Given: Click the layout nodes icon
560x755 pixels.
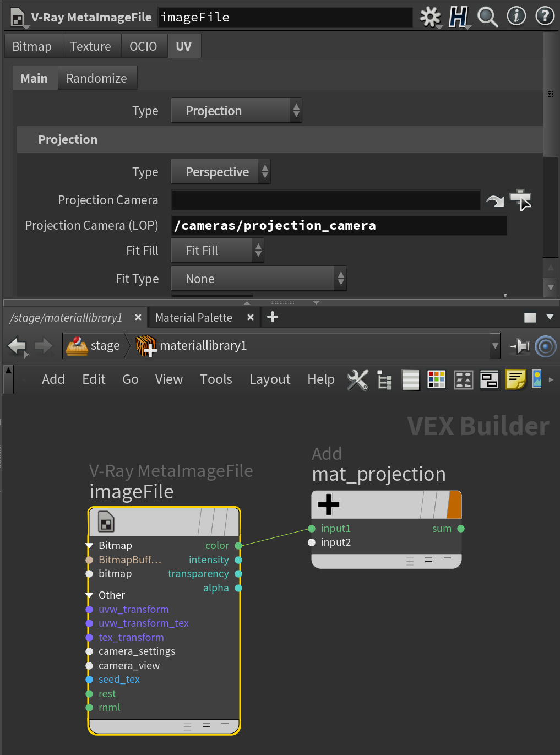Looking at the screenshot, I should pos(464,379).
